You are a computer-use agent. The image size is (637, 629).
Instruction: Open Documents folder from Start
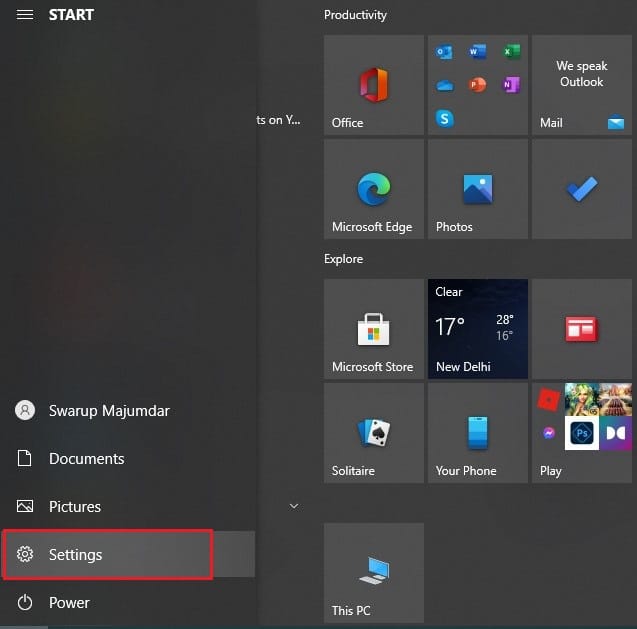pos(128,458)
